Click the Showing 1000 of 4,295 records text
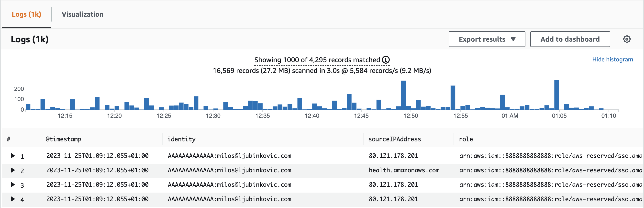Image resolution: width=644 pixels, height=208 pixels. (317, 60)
